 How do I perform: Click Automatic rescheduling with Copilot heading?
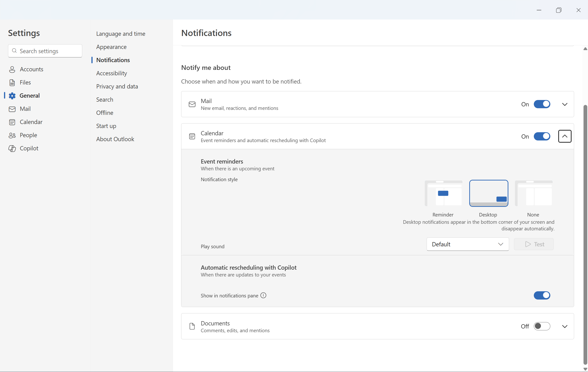249,268
